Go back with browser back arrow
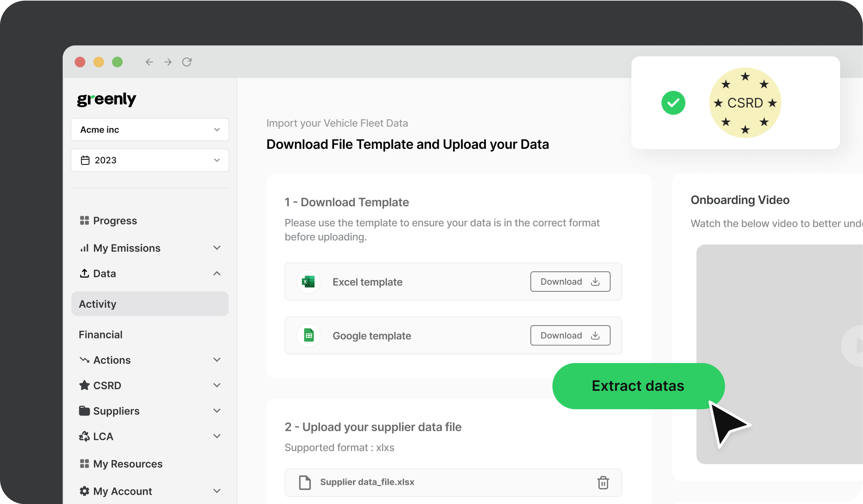863x504 pixels. pyautogui.click(x=149, y=62)
